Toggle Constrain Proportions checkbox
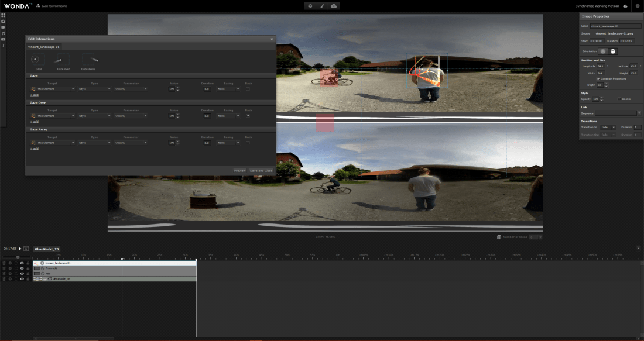The width and height of the screenshot is (644, 341). (x=598, y=78)
